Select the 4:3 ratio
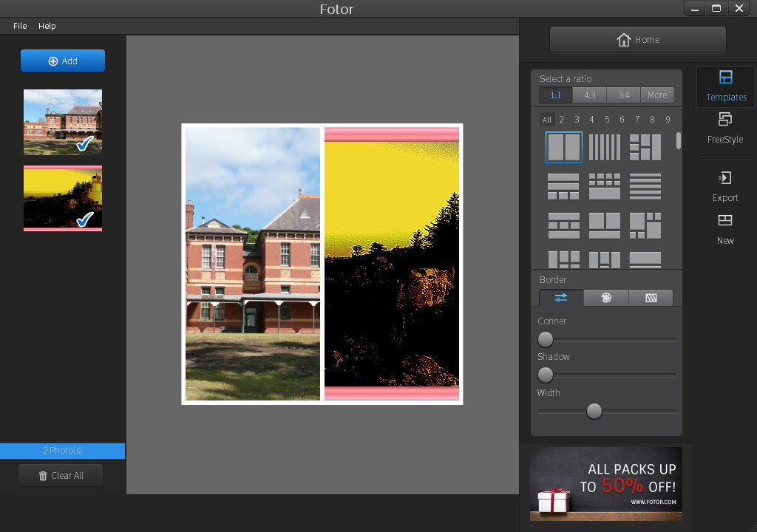Screen dimensions: 757x532 [x=589, y=95]
